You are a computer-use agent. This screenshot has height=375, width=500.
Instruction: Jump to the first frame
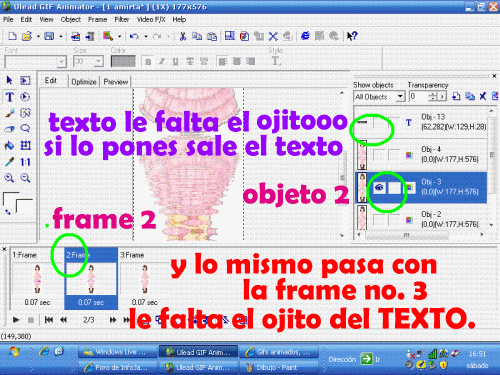click(49, 320)
